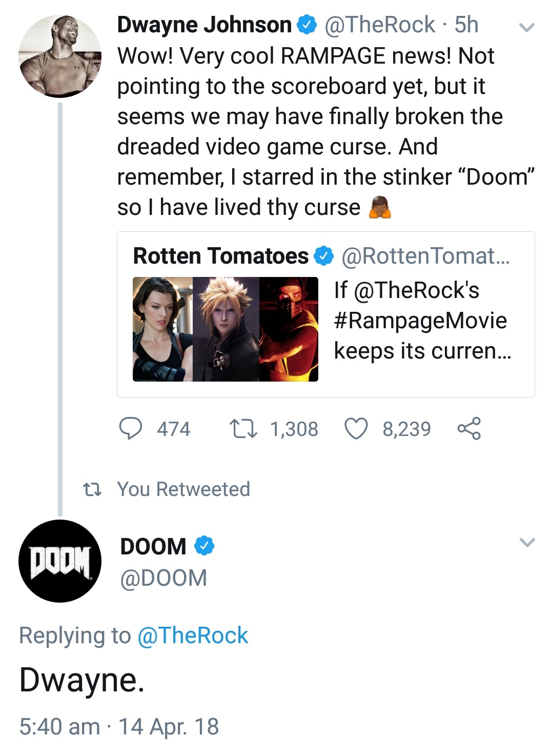Click the 5:40 am timestamp

(59, 727)
